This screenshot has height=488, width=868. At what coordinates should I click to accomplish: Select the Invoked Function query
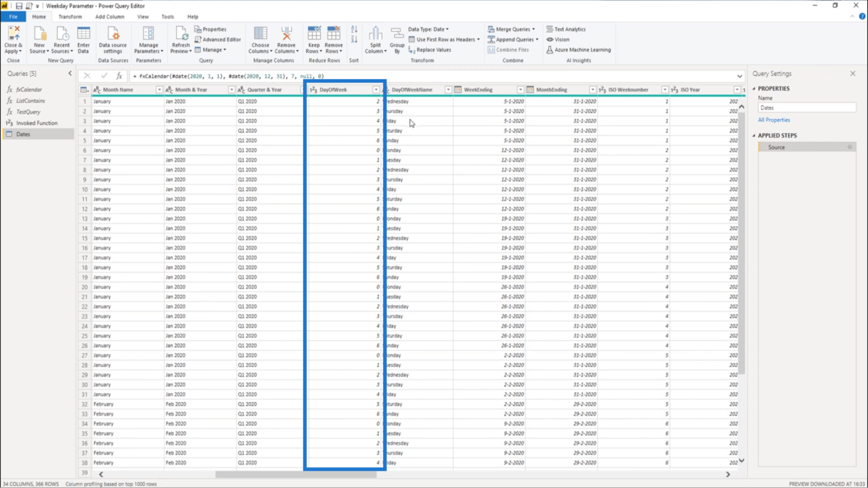[x=38, y=123]
